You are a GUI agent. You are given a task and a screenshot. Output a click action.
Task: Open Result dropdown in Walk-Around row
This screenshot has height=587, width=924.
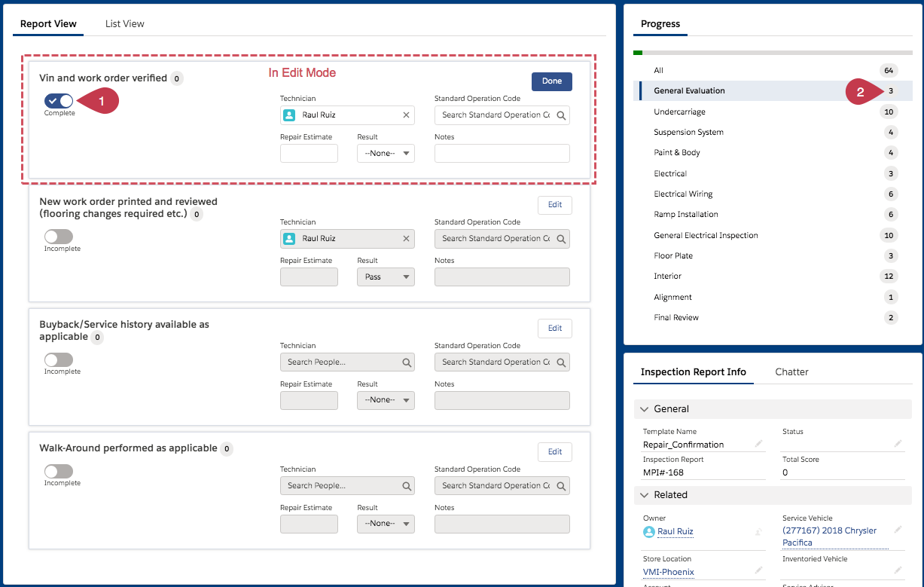tap(386, 524)
